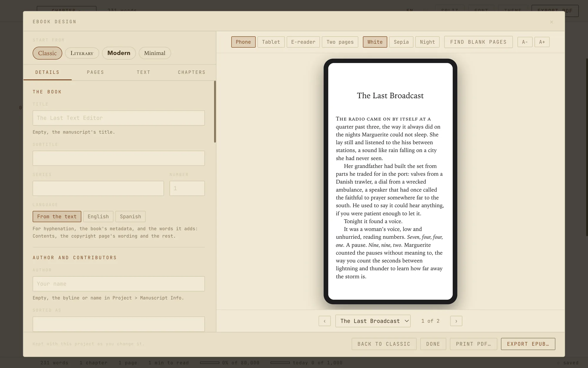Focus the Sorted As field
The image size is (588, 368).
(x=119, y=324)
